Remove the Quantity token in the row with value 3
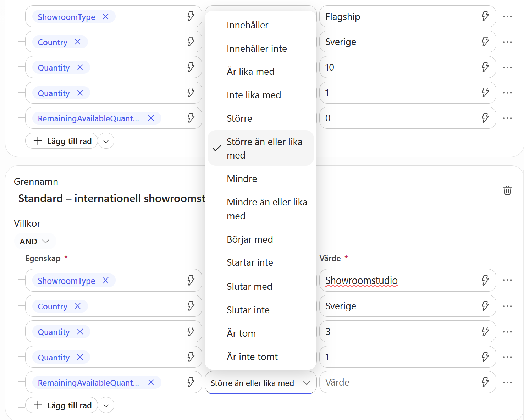The image size is (524, 420). 80,332
